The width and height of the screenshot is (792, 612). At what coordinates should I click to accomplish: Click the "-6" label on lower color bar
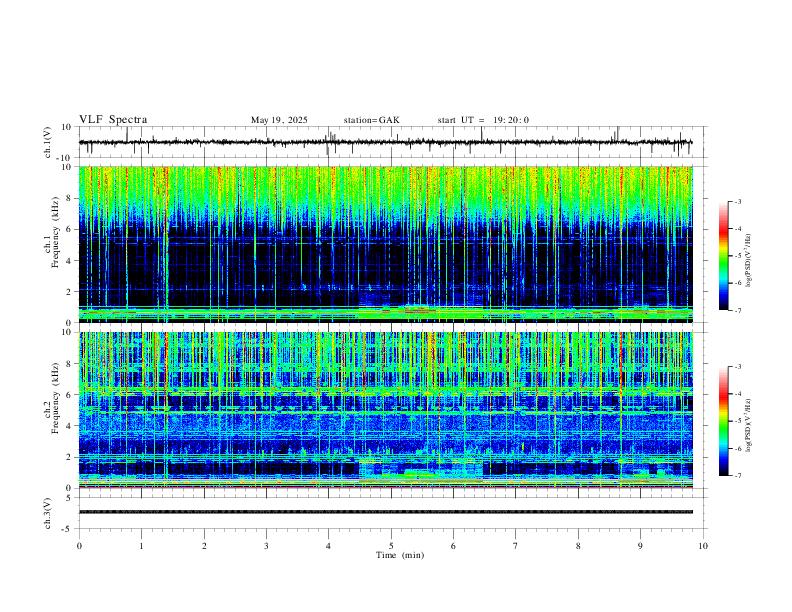point(737,448)
